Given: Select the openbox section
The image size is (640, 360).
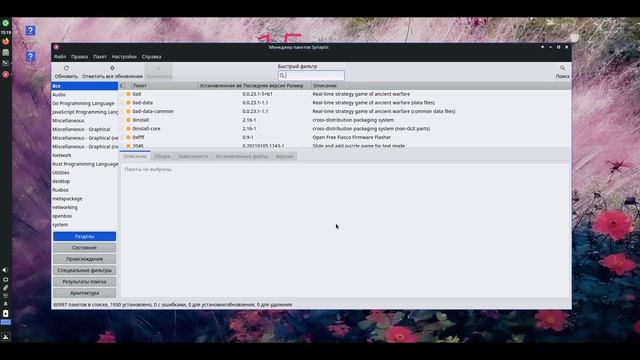Looking at the screenshot, I should click(x=84, y=216).
